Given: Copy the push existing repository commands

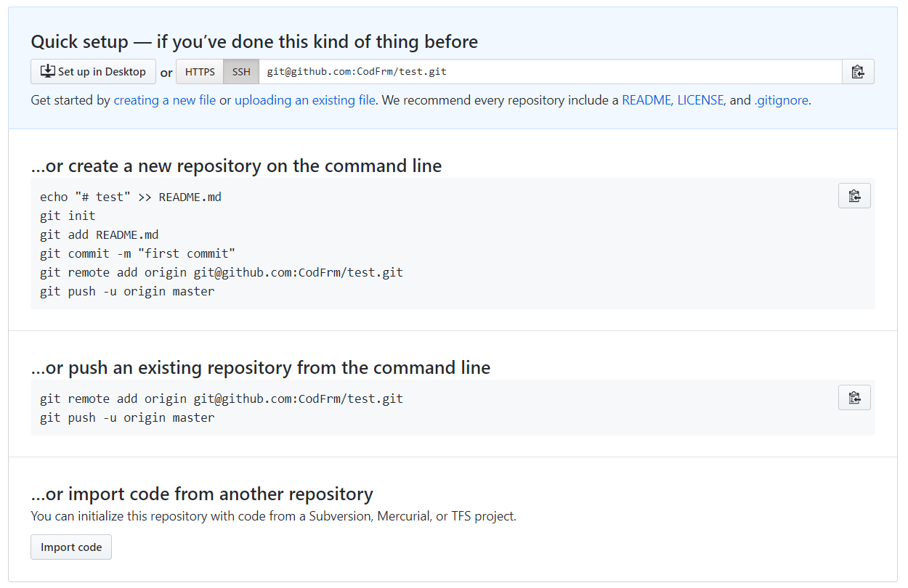Looking at the screenshot, I should pyautogui.click(x=854, y=398).
